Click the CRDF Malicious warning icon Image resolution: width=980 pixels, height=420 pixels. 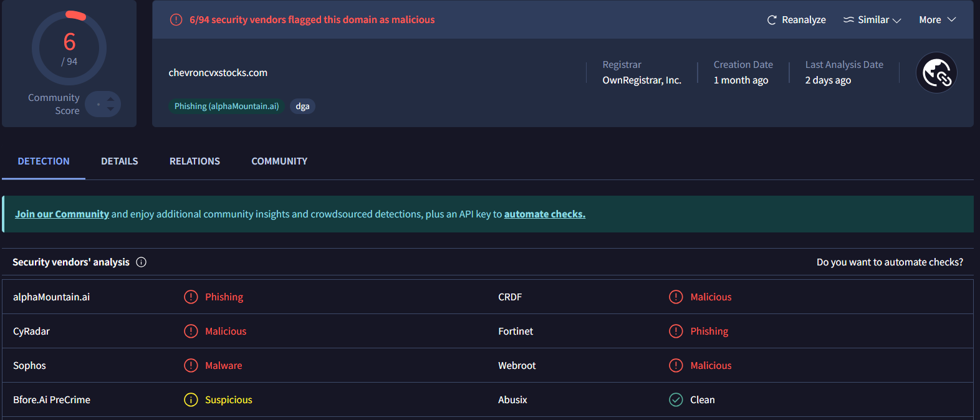[x=676, y=297]
